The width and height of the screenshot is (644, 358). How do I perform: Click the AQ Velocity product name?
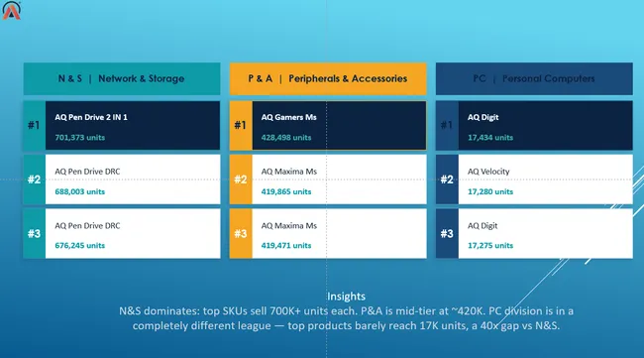tap(488, 172)
